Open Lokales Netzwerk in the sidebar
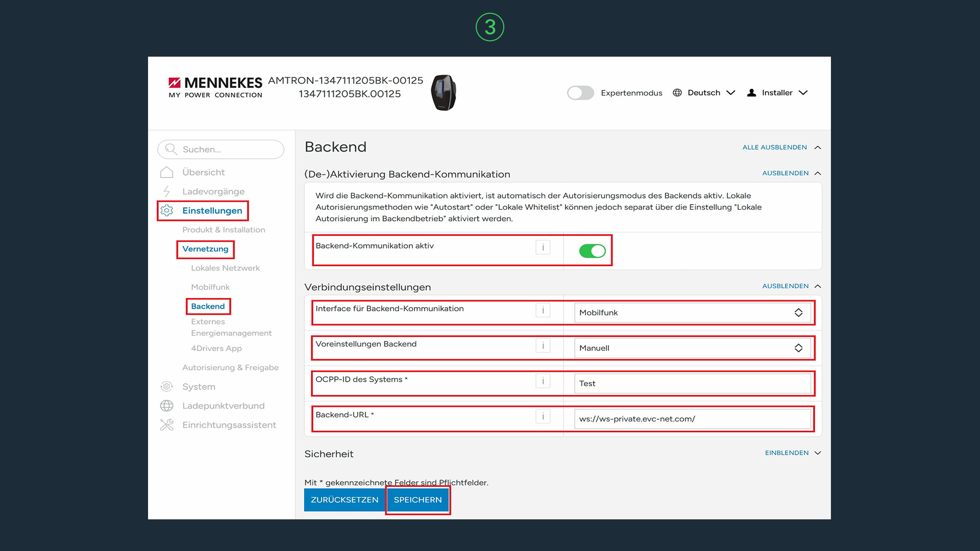 225,268
